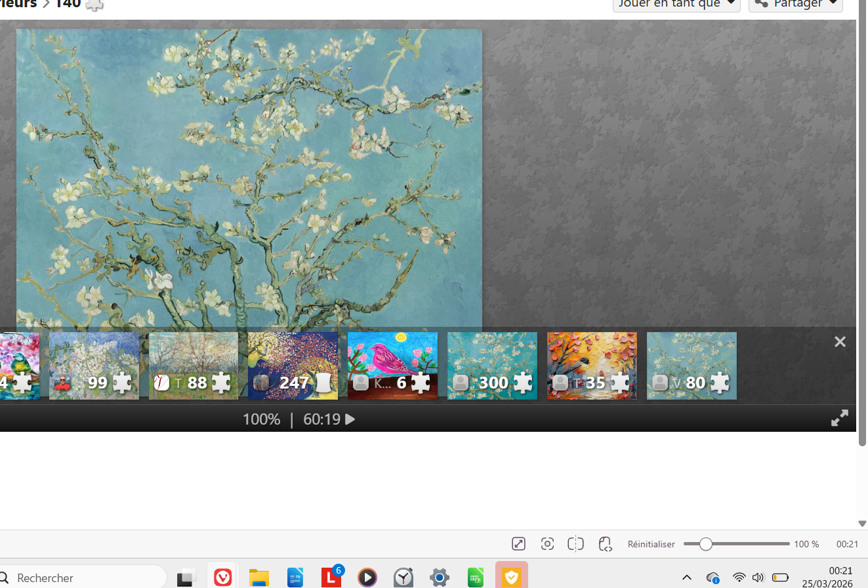Click the 100% completion text

[x=261, y=419]
